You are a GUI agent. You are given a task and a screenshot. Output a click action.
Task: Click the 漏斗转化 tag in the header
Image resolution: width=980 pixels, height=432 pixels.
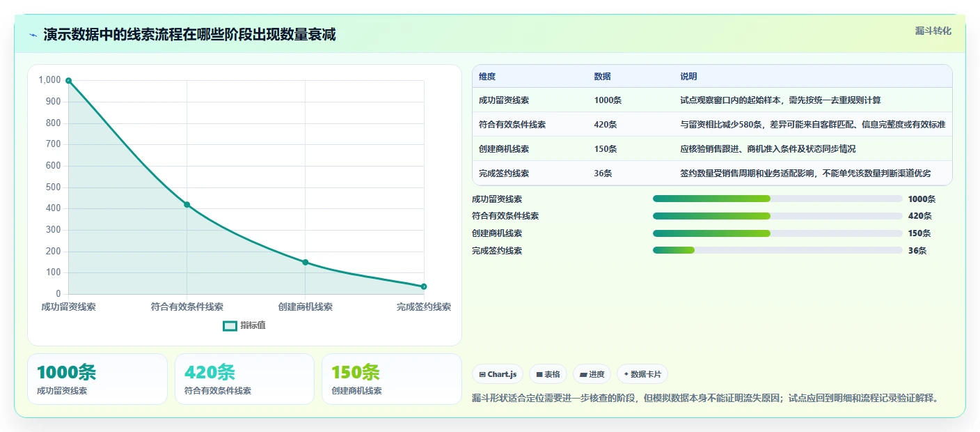pos(933,31)
